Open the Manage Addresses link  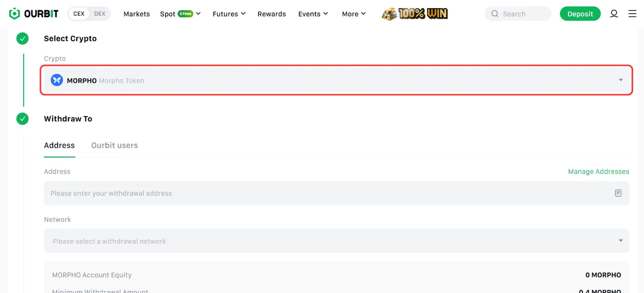[x=598, y=172]
